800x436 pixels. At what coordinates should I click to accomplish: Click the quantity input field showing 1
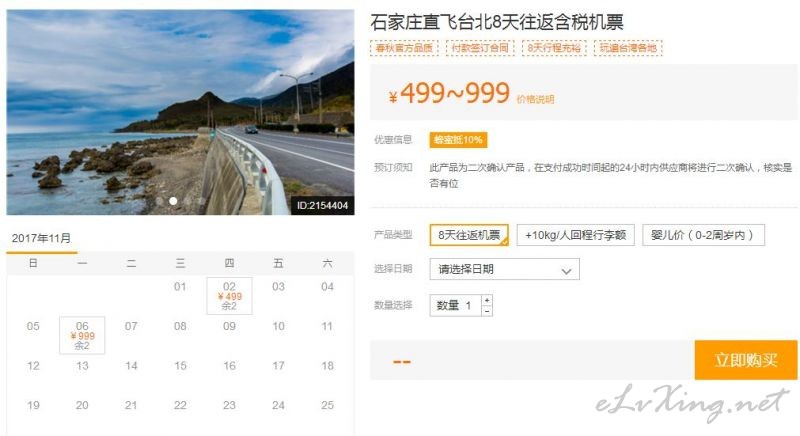pyautogui.click(x=455, y=305)
